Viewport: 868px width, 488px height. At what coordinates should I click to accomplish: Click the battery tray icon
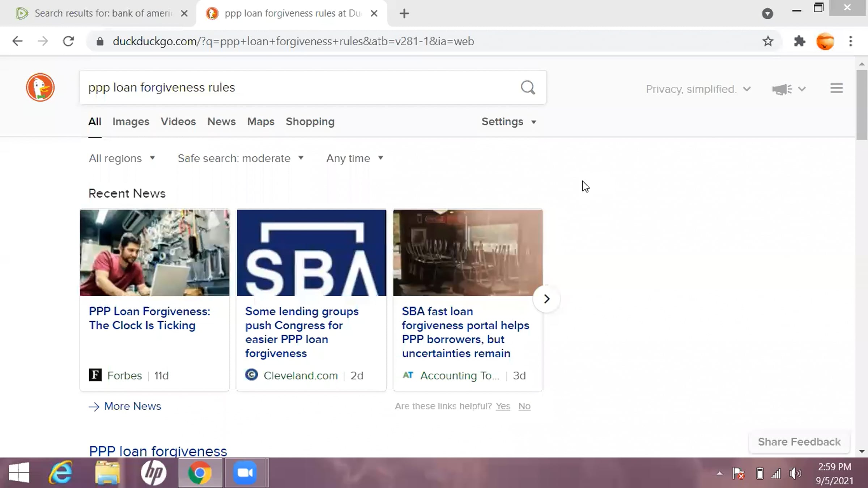760,473
